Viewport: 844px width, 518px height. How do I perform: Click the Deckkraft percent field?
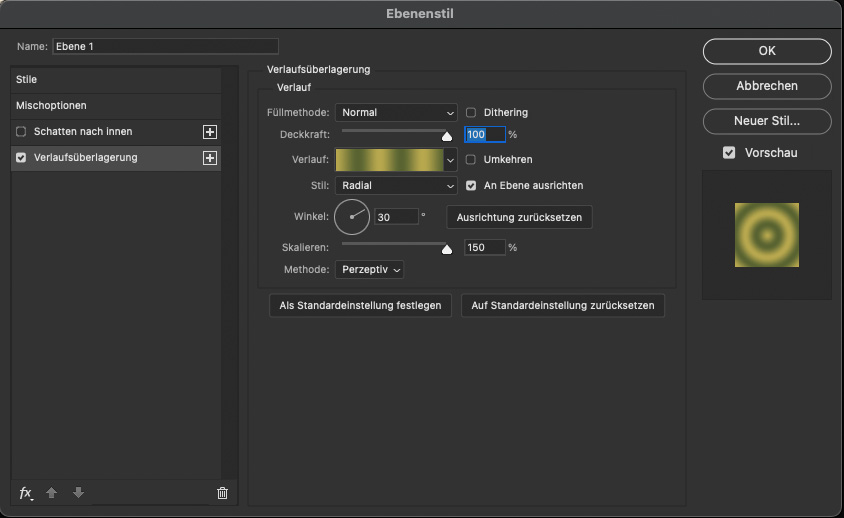tap(484, 135)
